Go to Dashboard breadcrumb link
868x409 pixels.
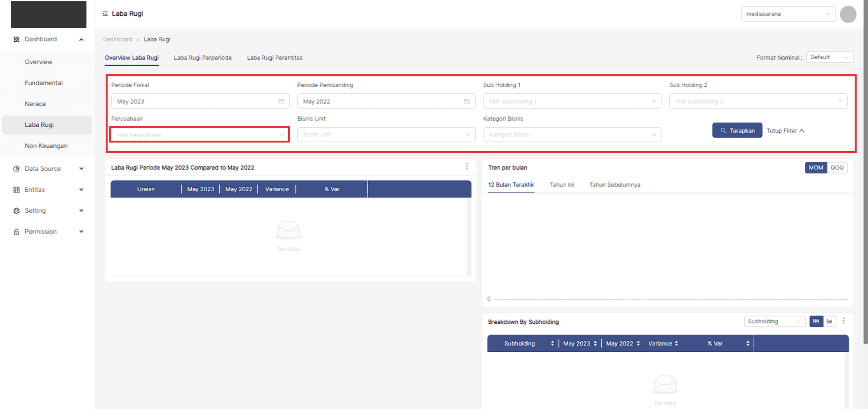click(x=118, y=40)
